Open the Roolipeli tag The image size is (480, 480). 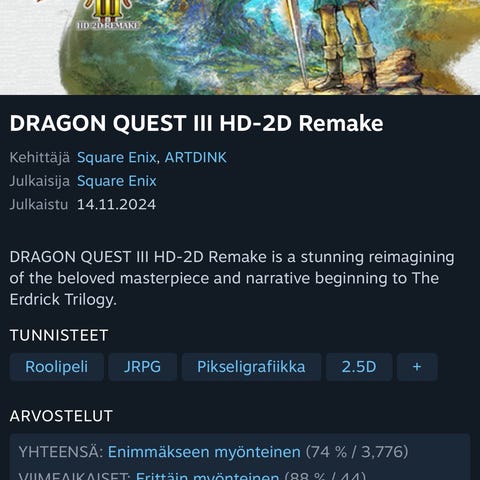tap(57, 367)
